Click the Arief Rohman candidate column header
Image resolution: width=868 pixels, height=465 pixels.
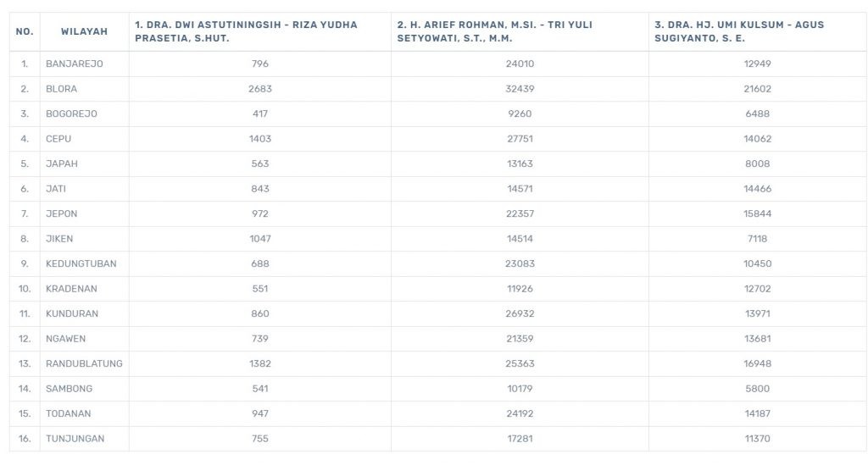494,31
